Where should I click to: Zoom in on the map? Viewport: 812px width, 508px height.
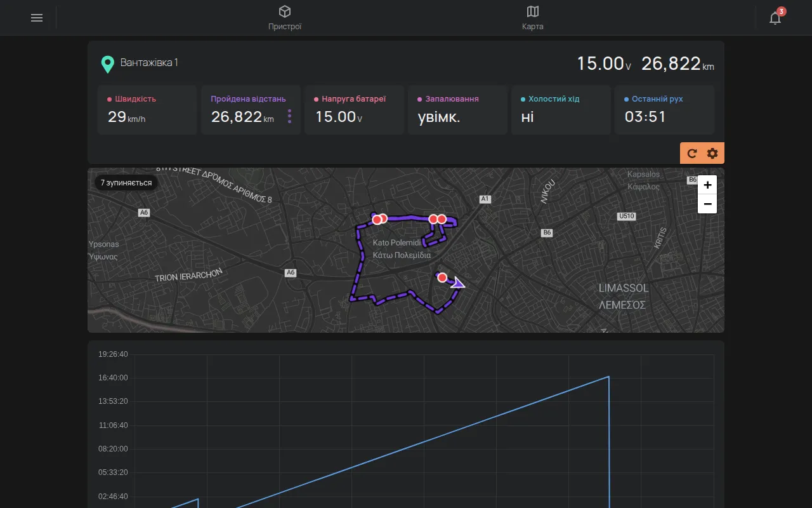click(707, 185)
